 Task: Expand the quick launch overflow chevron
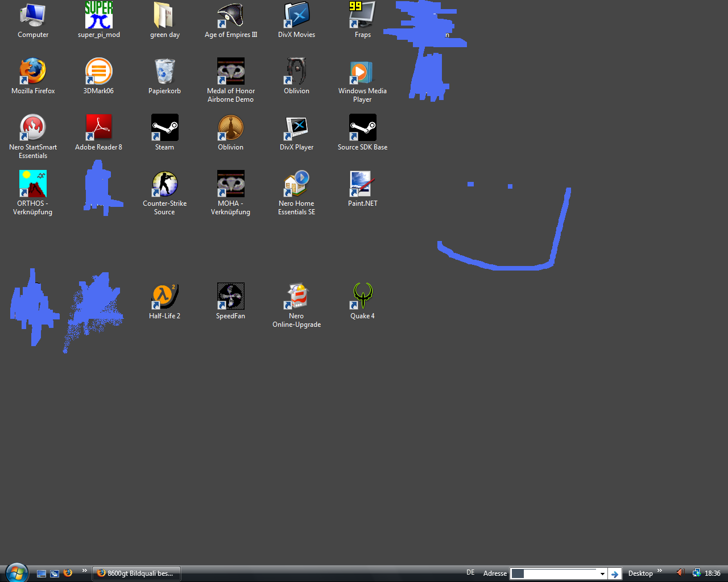85,571
